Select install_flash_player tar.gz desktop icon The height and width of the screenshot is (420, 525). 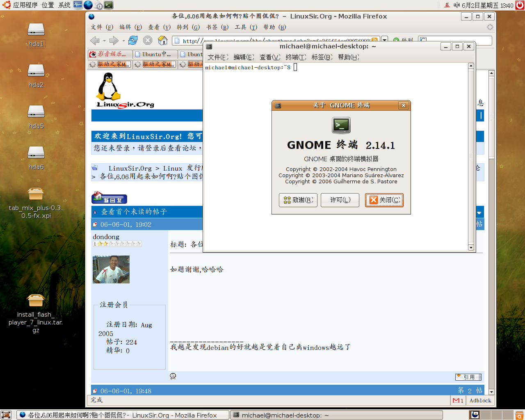(36, 313)
